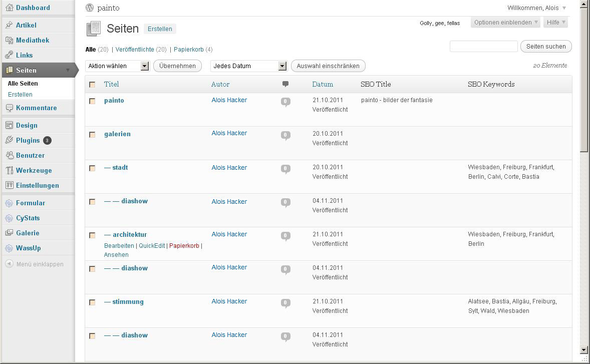
Task: Open the Aktion wählen bulk action dropdown
Action: point(117,66)
